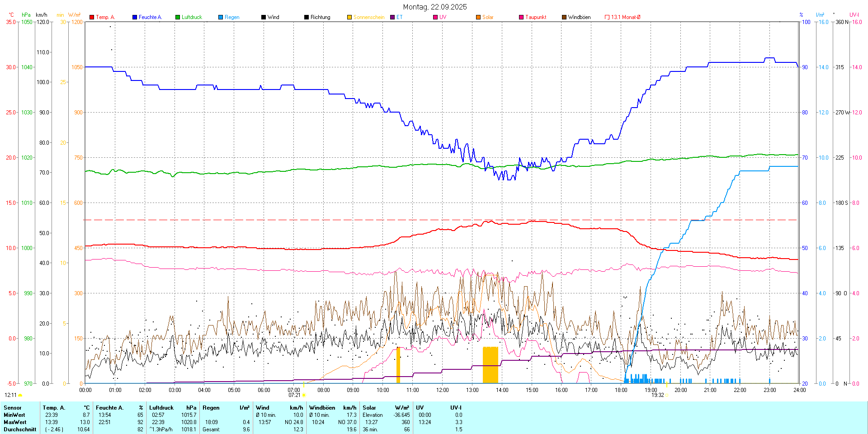868x434 pixels.
Task: Click the UV legend label
Action: coord(443,17)
